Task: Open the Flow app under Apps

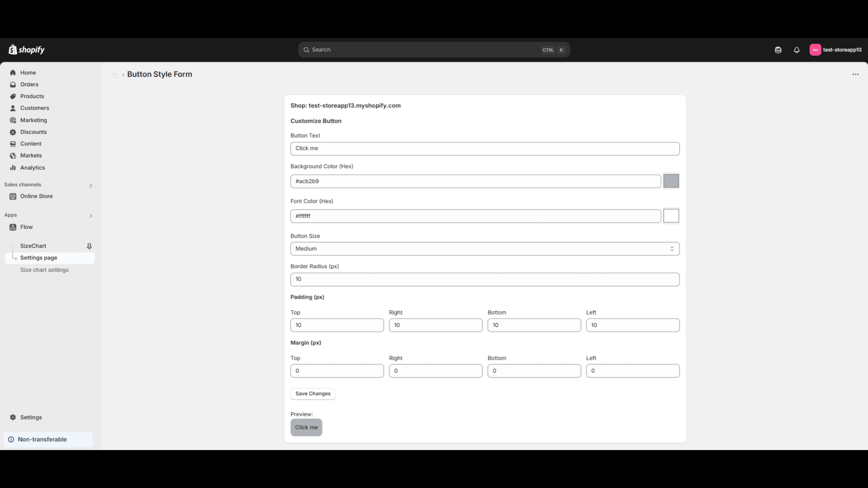Action: point(27,227)
